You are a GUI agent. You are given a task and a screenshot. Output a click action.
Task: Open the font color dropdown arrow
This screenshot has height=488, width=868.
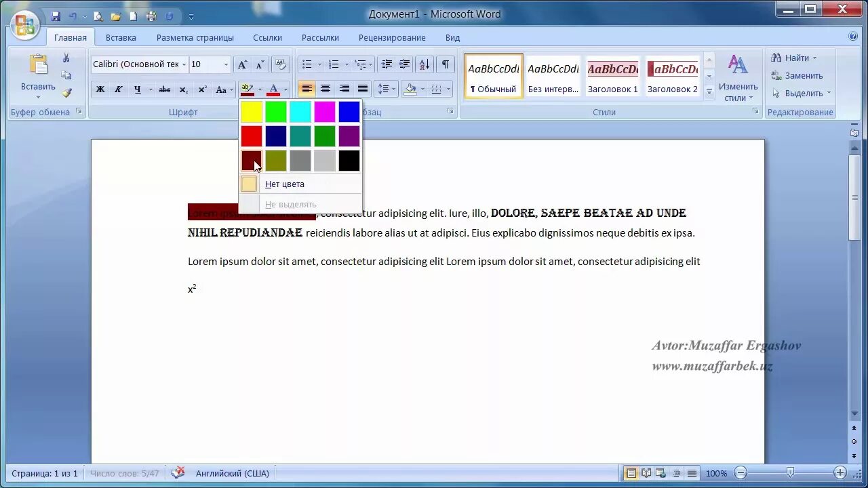point(285,89)
